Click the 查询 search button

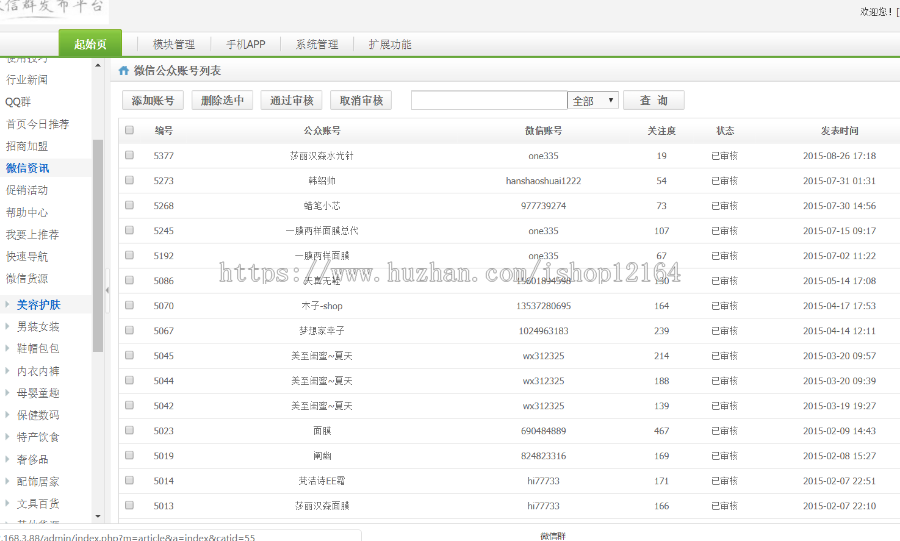(654, 100)
